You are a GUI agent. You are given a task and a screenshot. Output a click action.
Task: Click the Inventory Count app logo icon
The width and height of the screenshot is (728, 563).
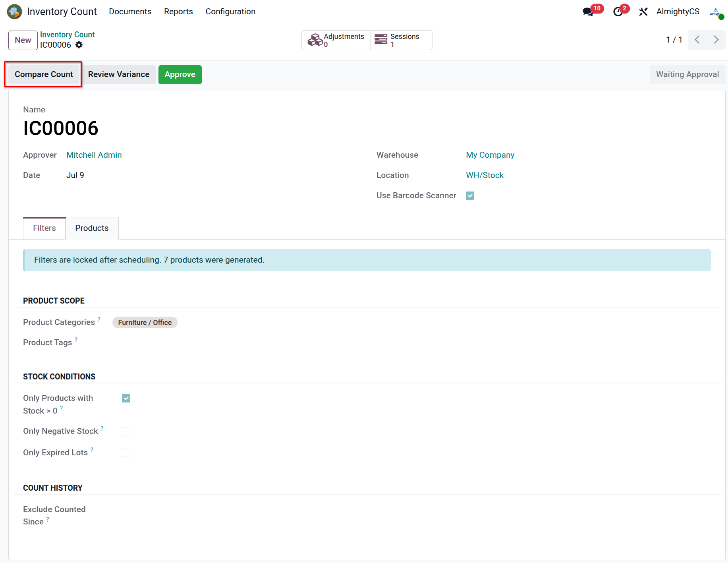[x=15, y=12]
